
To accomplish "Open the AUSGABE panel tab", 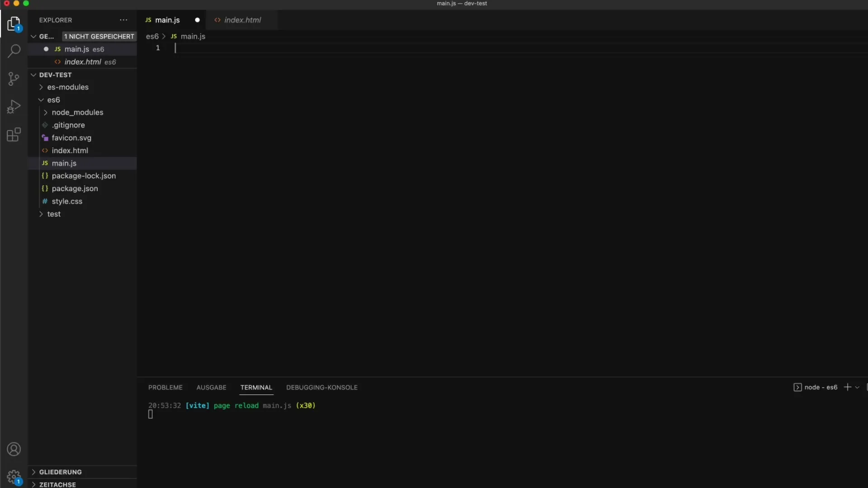I will (x=211, y=387).
